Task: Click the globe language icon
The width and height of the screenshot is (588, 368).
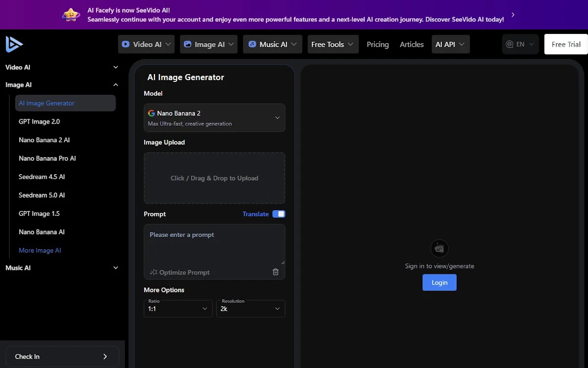Action: [510, 44]
